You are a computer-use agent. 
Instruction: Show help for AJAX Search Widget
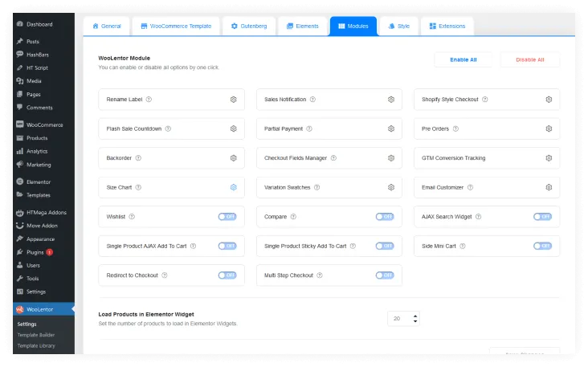[x=479, y=216]
